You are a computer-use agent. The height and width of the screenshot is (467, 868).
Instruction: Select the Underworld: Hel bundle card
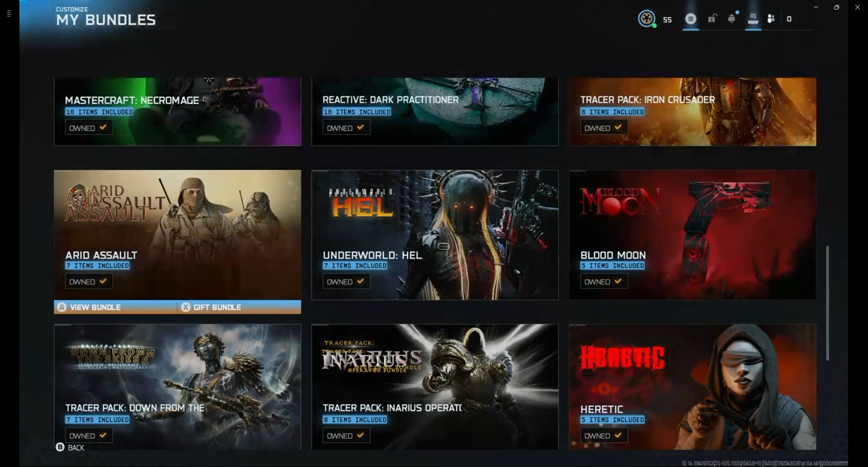pos(435,235)
